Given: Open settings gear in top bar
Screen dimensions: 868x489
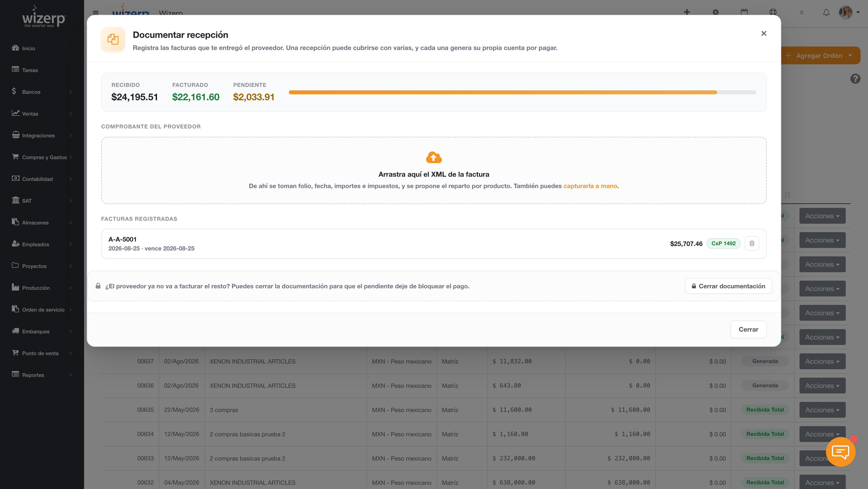Looking at the screenshot, I should pos(716,12).
